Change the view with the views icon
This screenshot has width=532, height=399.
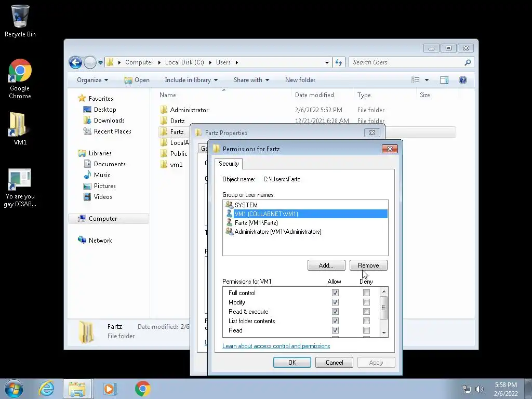pyautogui.click(x=415, y=80)
